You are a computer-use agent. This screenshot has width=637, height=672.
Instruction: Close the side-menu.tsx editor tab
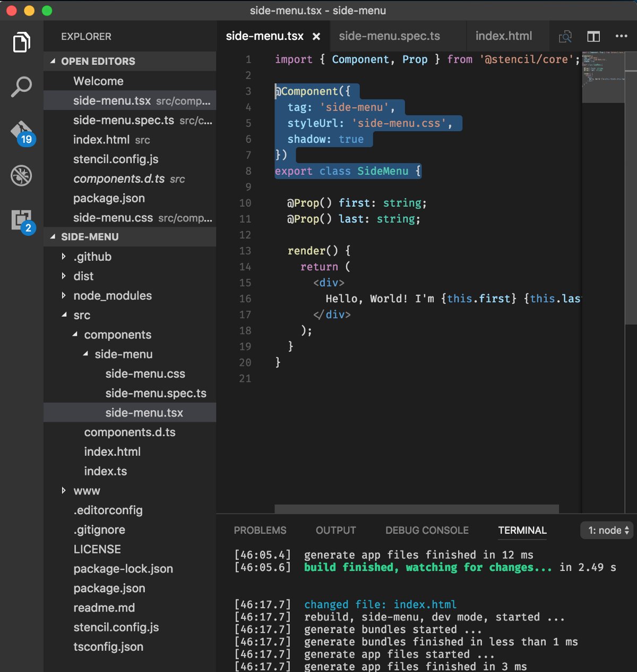(316, 37)
